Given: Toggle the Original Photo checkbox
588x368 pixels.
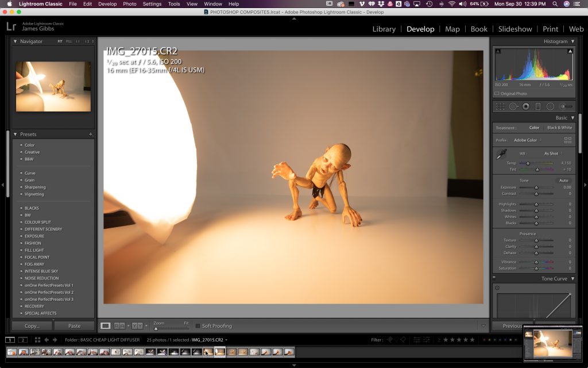Looking at the screenshot, I should click(x=497, y=94).
